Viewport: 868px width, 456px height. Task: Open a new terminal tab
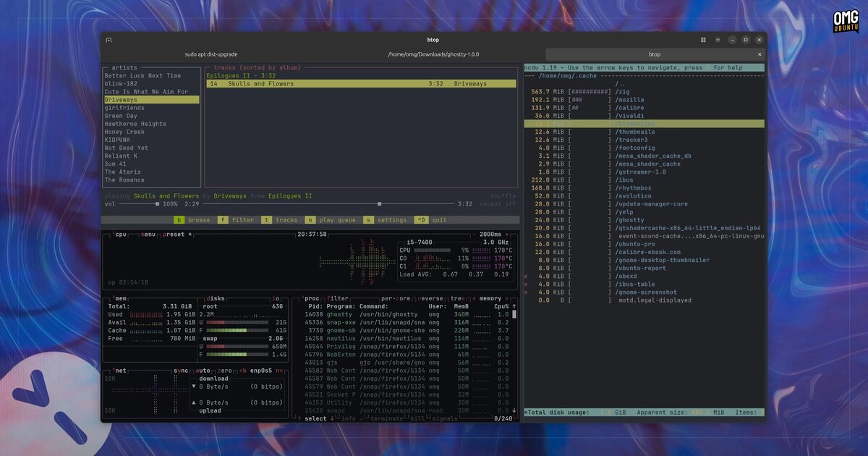[x=109, y=40]
